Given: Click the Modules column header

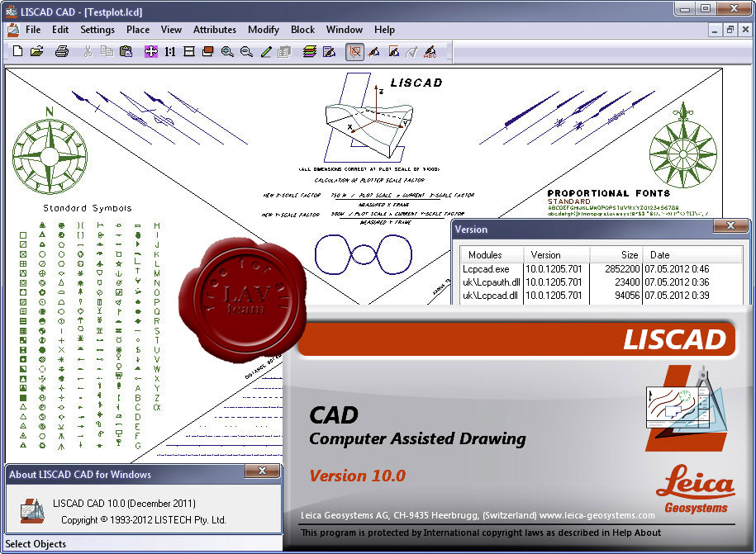Looking at the screenshot, I should (492, 255).
